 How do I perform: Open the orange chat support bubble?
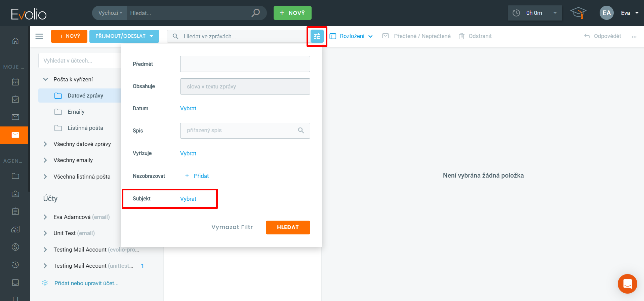(627, 284)
